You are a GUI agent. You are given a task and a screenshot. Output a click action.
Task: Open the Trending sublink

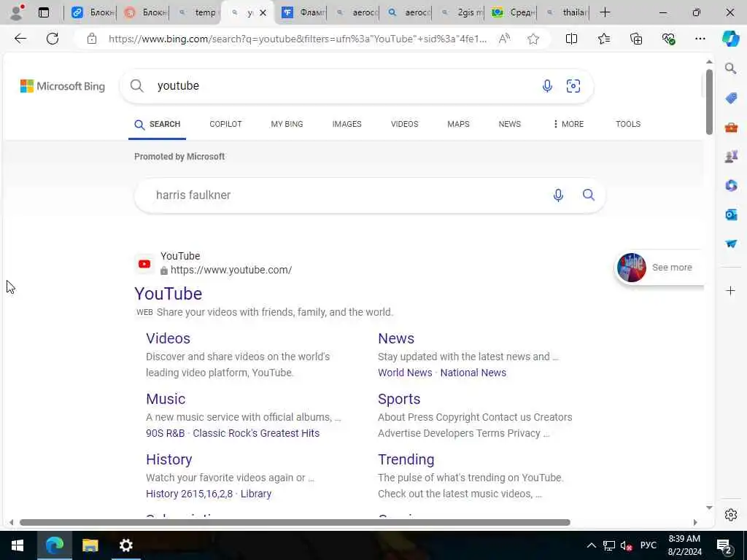406,459
